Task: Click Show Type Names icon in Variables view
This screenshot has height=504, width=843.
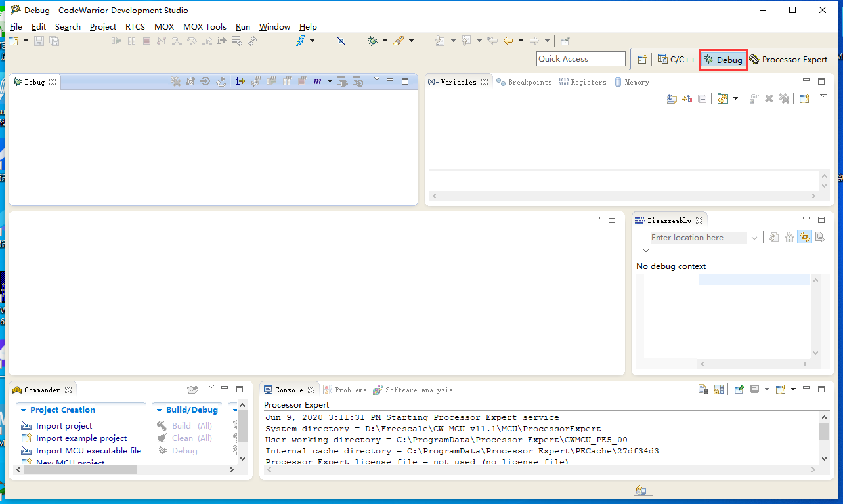Action: pyautogui.click(x=671, y=98)
